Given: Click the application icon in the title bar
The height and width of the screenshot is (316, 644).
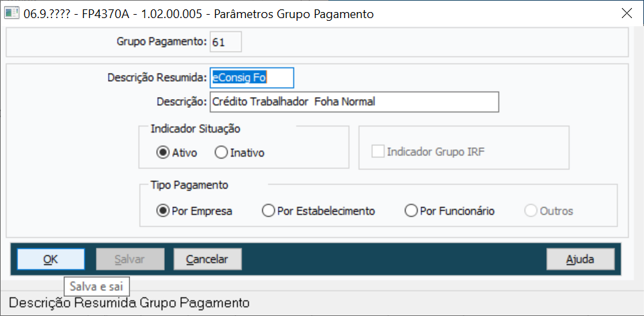Looking at the screenshot, I should tap(11, 13).
